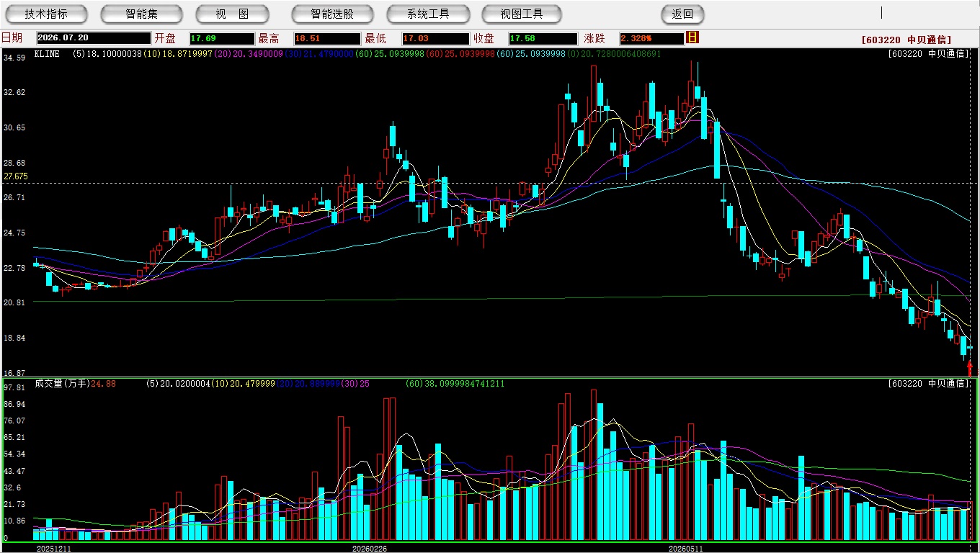The image size is (980, 553).
Task: Open the 智能集 menu
Action: [142, 14]
